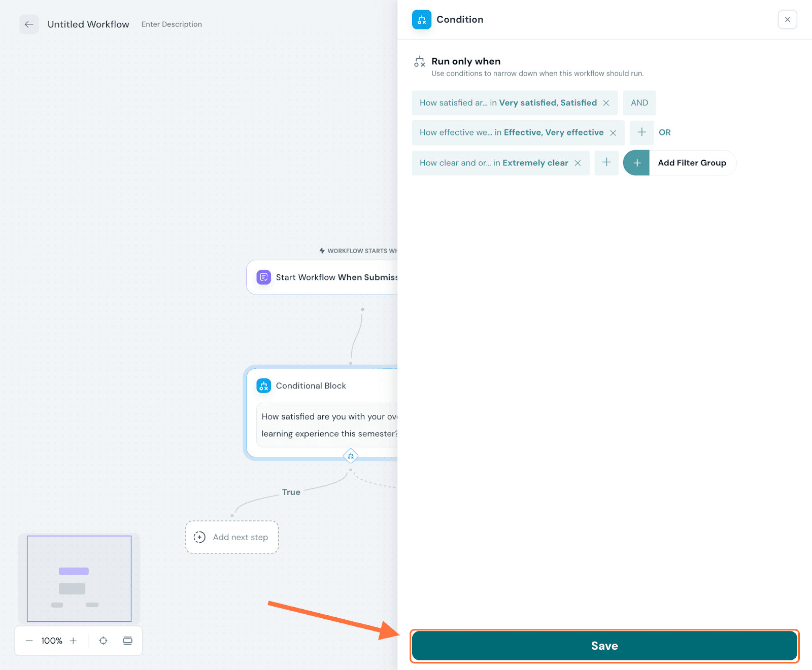Toggle the OR operator
Viewport: 812px width, 670px height.
point(664,132)
